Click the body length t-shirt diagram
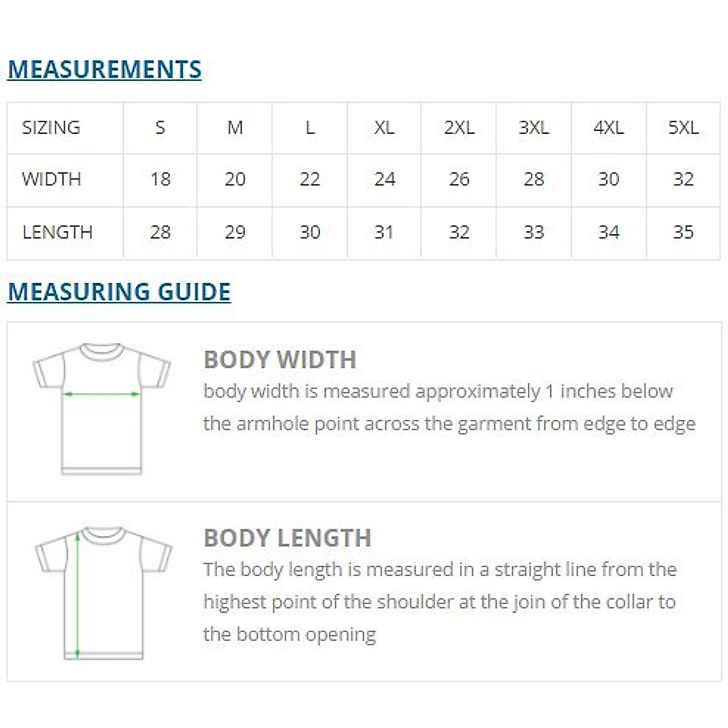This screenshot has width=728, height=728. (103, 593)
